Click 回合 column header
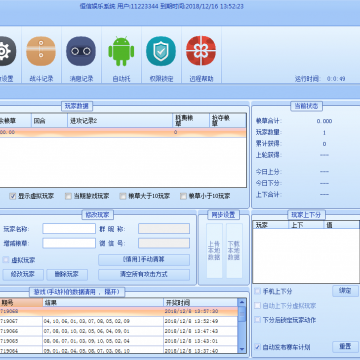The image size is (360, 360). point(49,121)
